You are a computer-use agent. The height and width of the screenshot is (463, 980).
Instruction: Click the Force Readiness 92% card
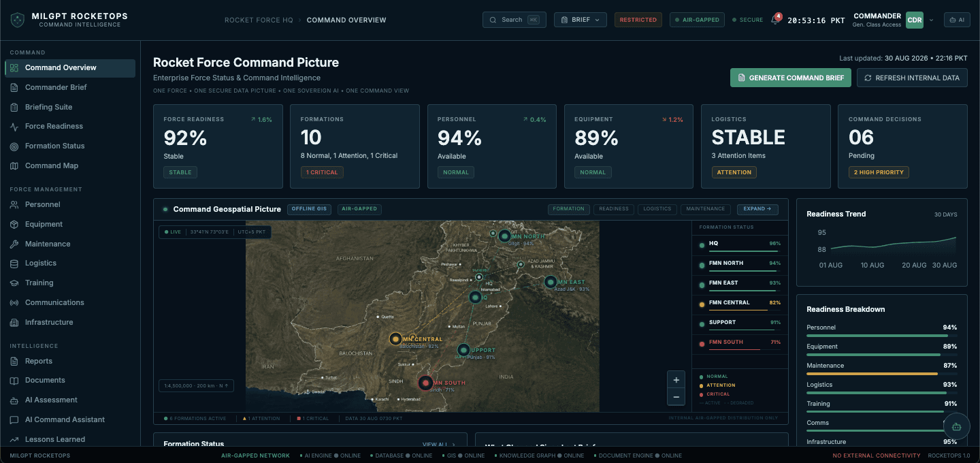click(218, 146)
